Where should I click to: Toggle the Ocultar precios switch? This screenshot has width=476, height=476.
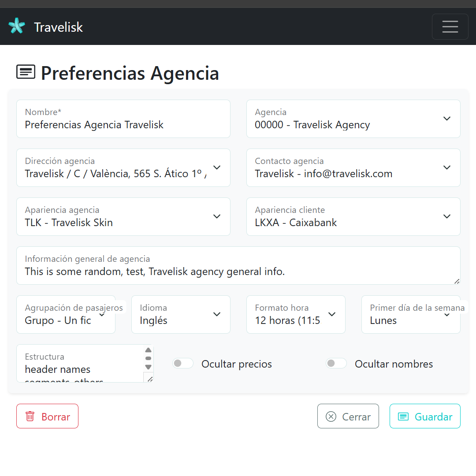[183, 363]
